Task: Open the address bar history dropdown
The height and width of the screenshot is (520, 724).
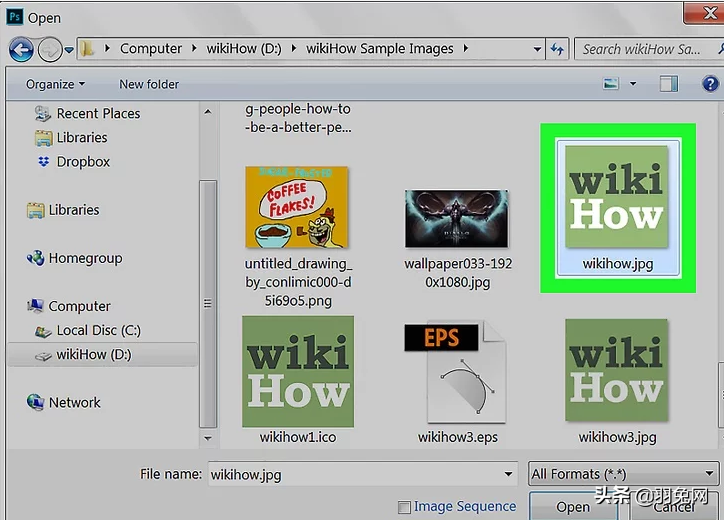Action: click(x=537, y=49)
